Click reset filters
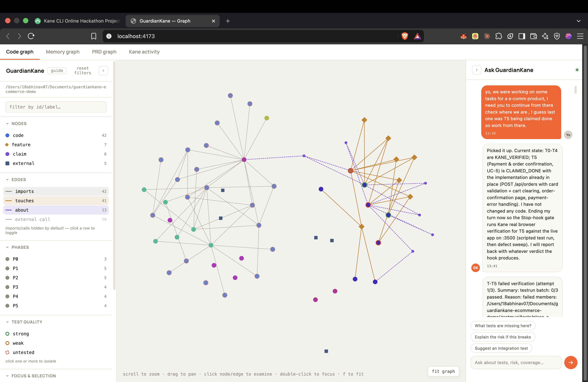 (x=83, y=71)
